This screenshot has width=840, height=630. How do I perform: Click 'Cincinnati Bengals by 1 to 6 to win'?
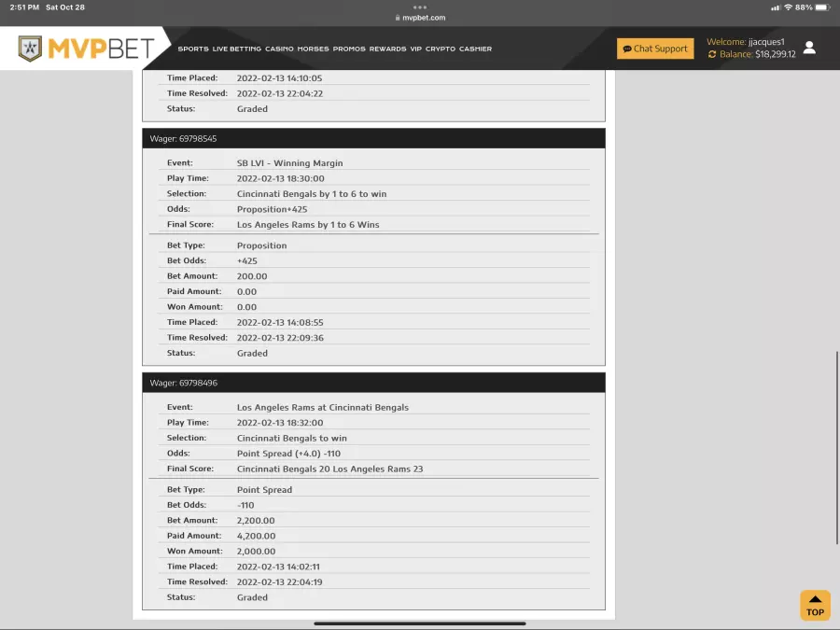(312, 194)
